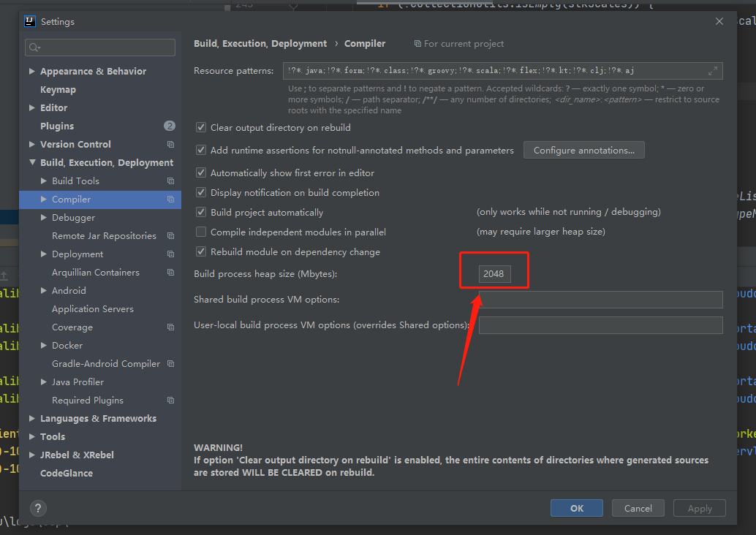Toggle Rebuild module on dependency change
The width and height of the screenshot is (756, 535).
201,251
